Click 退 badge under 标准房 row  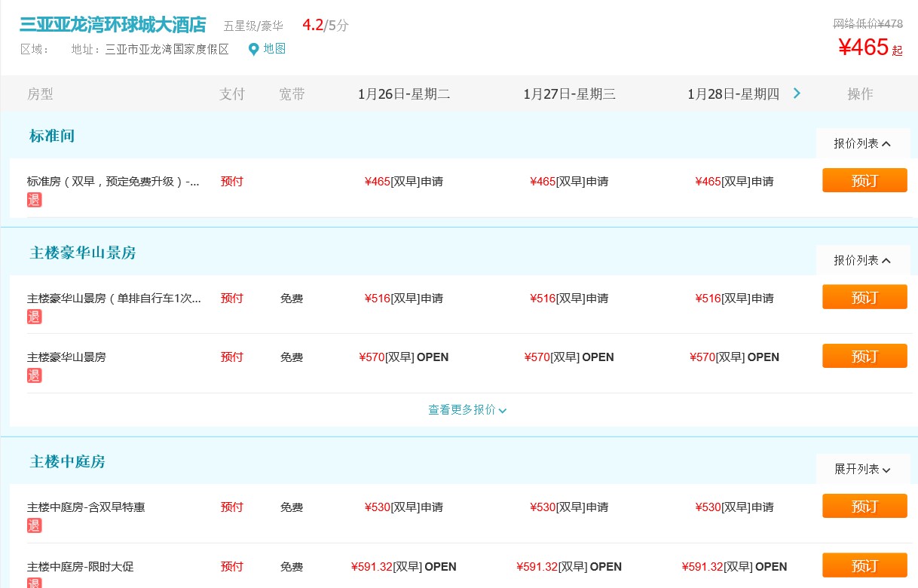34,200
